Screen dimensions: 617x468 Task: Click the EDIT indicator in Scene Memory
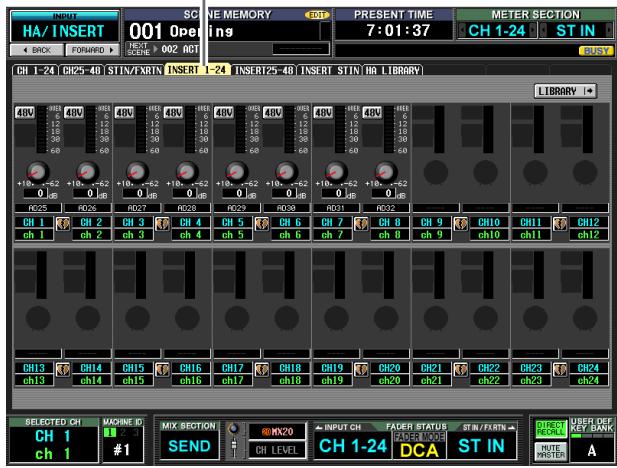click(x=317, y=15)
